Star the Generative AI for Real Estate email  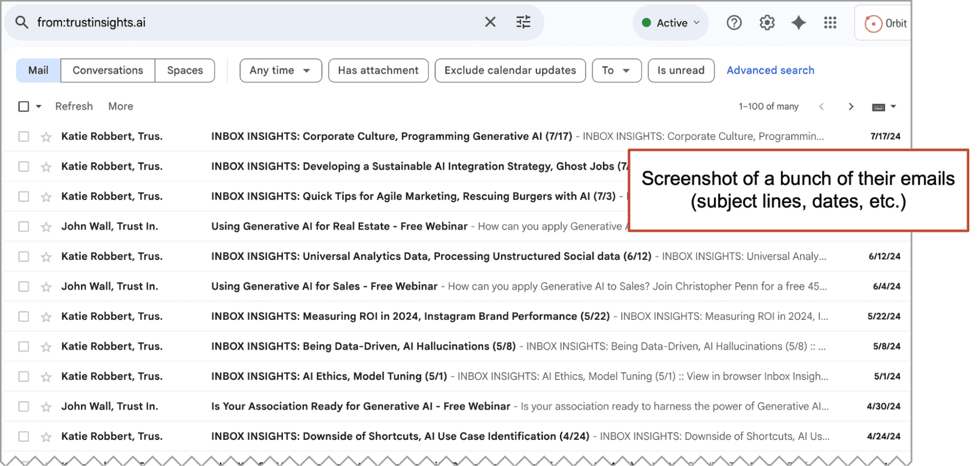tap(46, 226)
